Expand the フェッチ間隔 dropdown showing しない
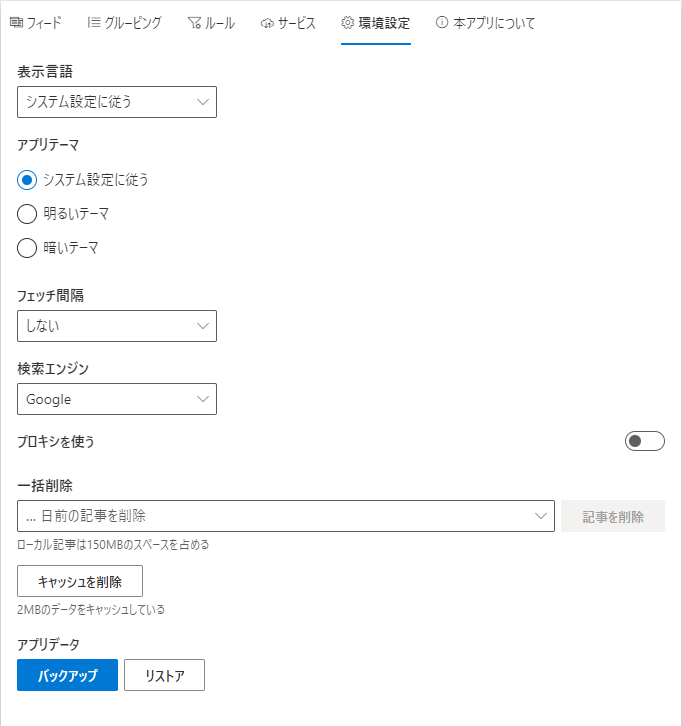682x726 pixels. click(x=117, y=326)
